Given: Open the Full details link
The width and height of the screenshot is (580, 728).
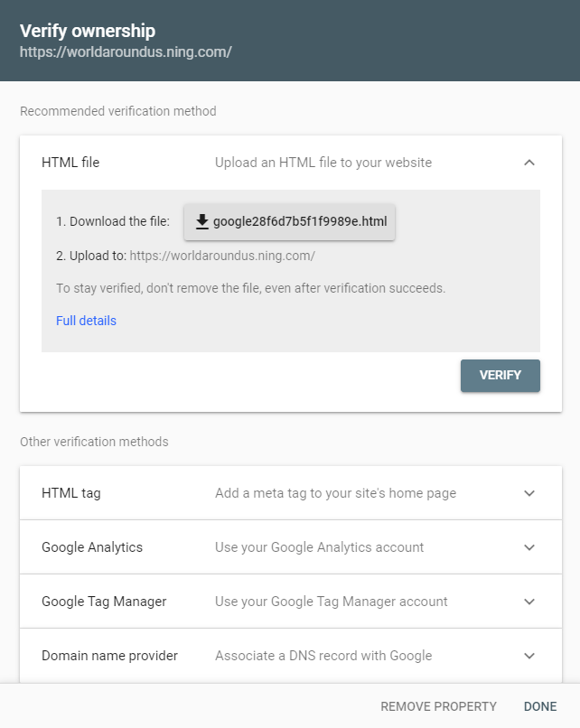Looking at the screenshot, I should pyautogui.click(x=86, y=320).
